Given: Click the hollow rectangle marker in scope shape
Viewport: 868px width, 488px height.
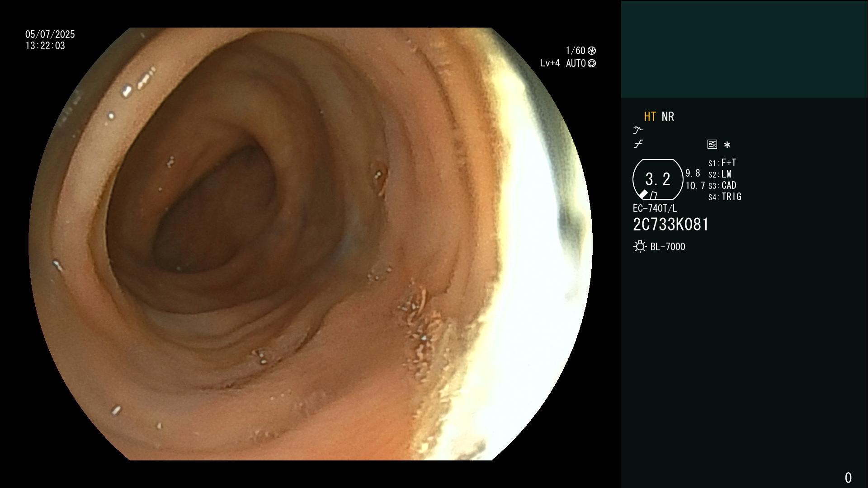Looking at the screenshot, I should (654, 195).
